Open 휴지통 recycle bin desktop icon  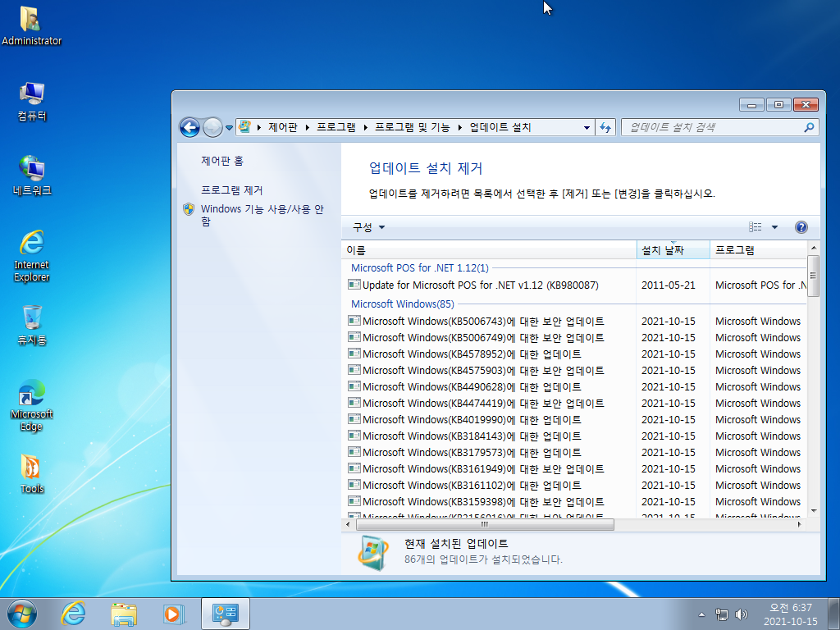point(32,325)
